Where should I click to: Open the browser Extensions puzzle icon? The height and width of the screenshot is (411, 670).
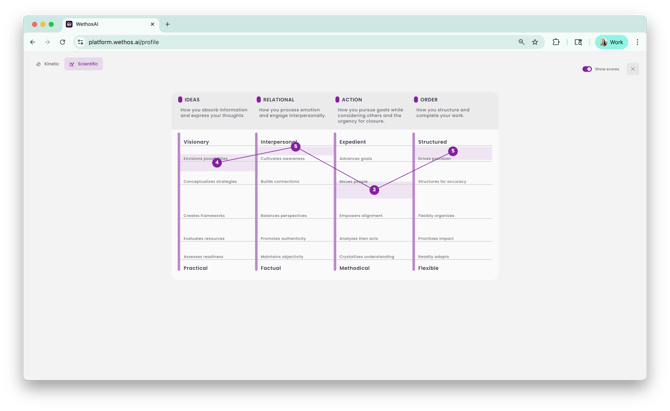pyautogui.click(x=556, y=42)
